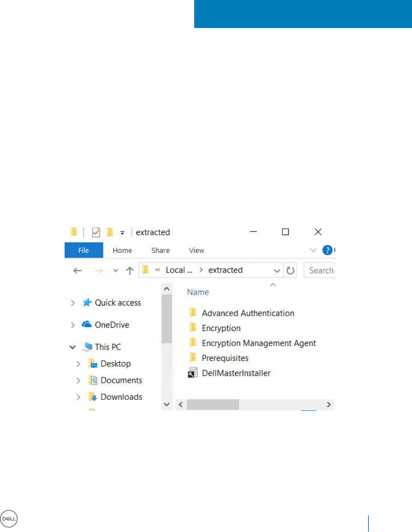Expand hidden breadcrumb path chevrons
Image resolution: width=412 pixels, height=532 pixels.
(x=158, y=270)
